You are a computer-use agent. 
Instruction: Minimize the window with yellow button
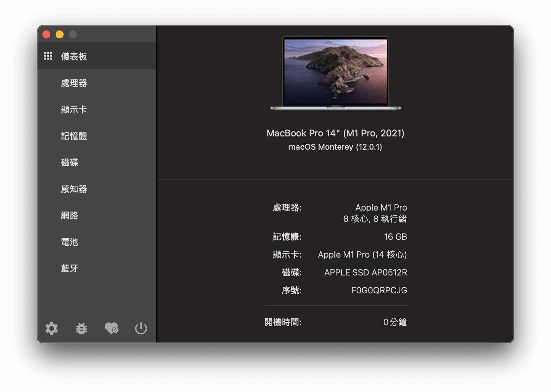point(60,34)
